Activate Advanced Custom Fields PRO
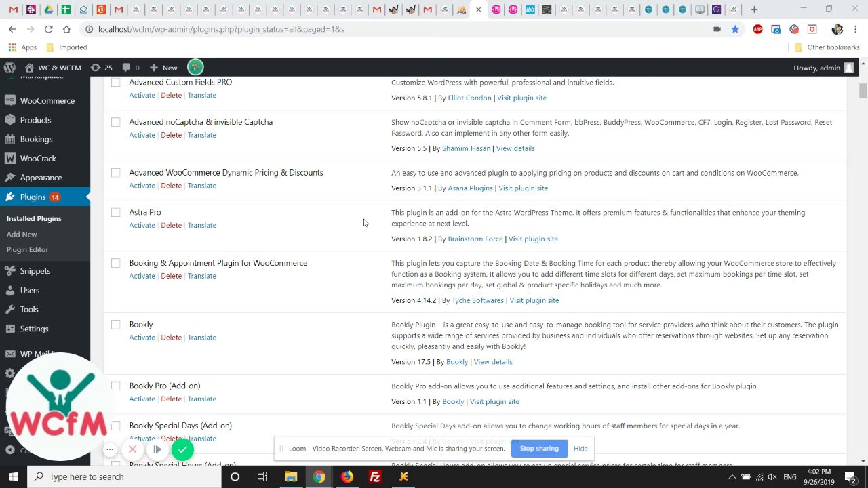868x488 pixels. coord(142,95)
